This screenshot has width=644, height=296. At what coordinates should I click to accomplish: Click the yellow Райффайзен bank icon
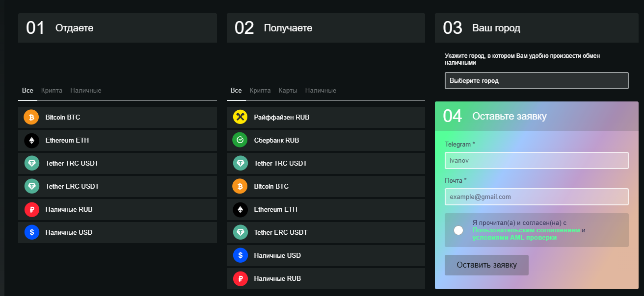pos(240,118)
